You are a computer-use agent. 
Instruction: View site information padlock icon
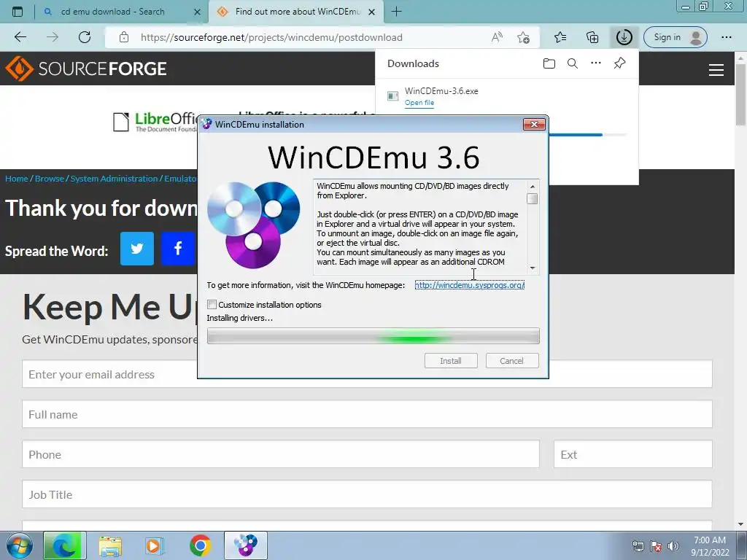pos(124,37)
